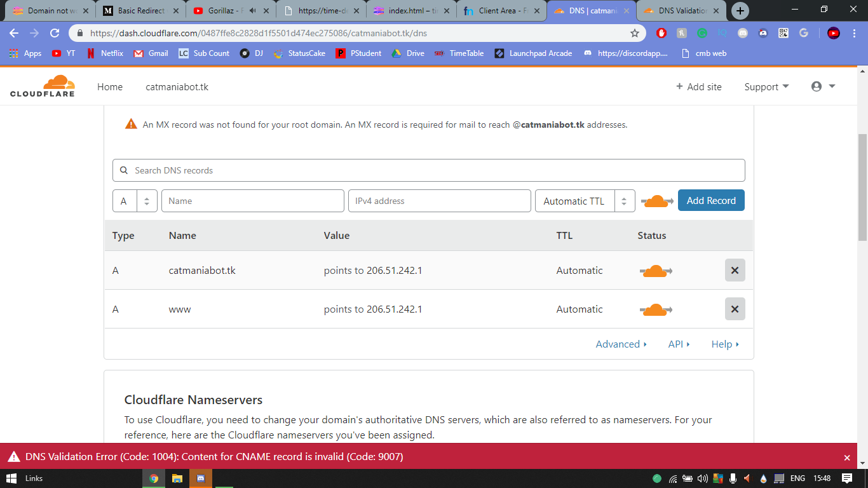Click the Search DNS records field

[x=429, y=170]
